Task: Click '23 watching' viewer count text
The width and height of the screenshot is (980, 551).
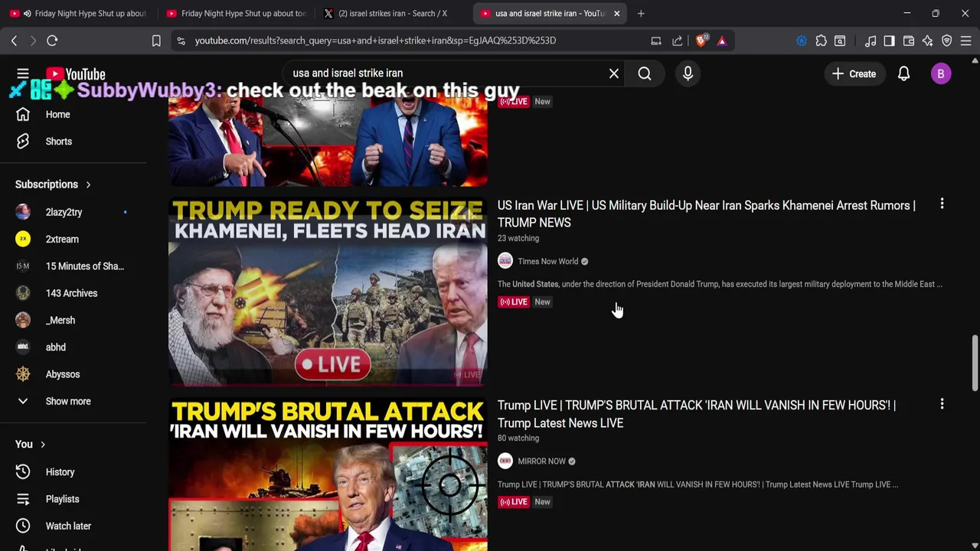Action: 518,239
